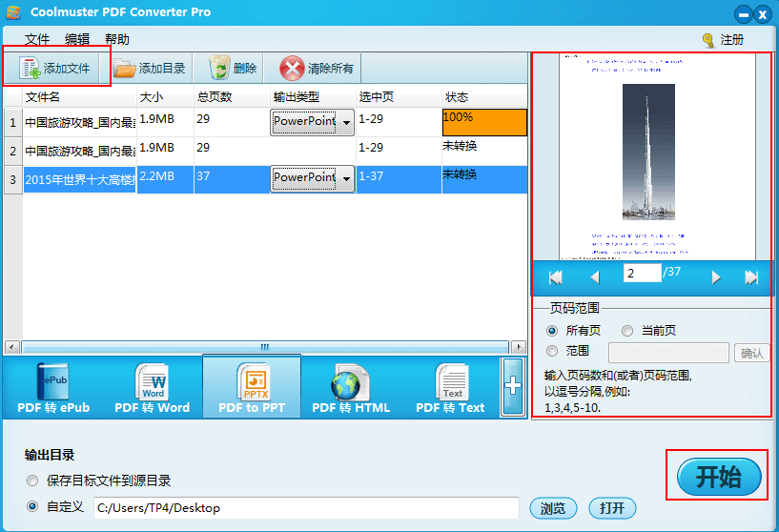Select the 范围 radio button

[551, 351]
